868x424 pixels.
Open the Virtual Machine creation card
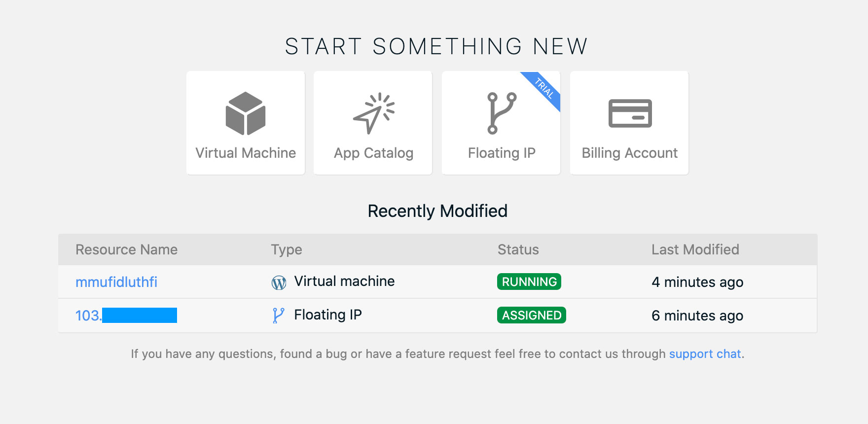click(245, 122)
